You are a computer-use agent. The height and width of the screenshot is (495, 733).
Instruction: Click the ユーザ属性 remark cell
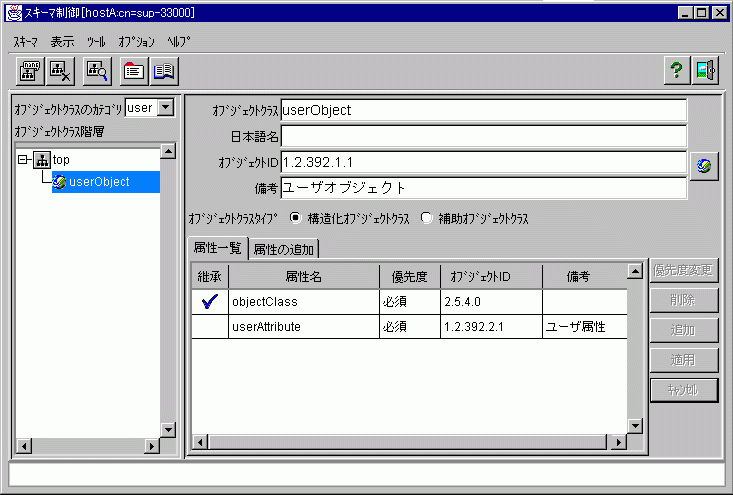tap(585, 326)
